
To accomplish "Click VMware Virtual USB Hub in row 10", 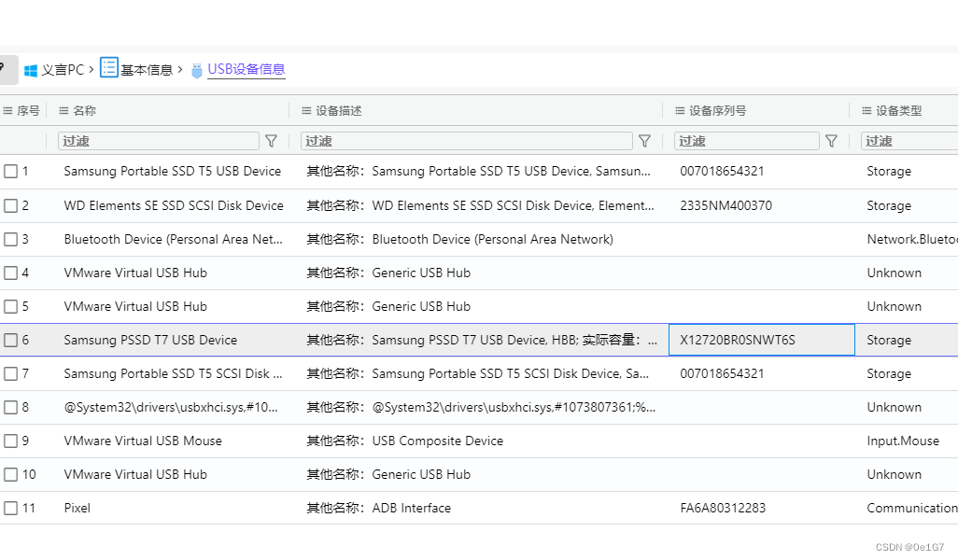I will [x=135, y=474].
